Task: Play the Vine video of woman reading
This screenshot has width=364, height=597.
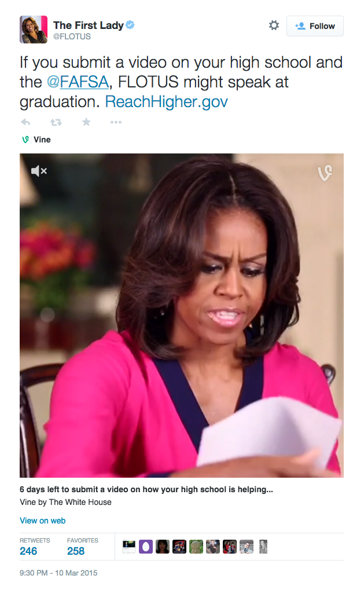Action: pos(182,315)
